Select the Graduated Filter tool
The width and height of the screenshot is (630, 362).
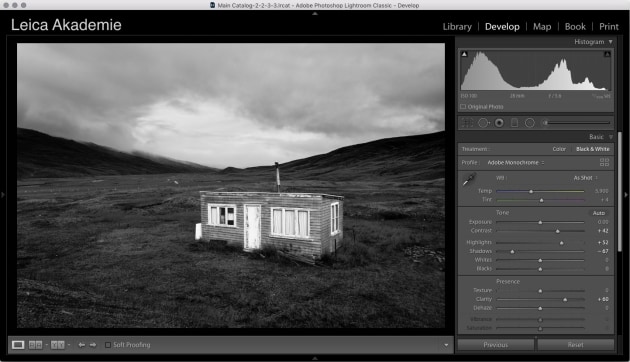pos(514,123)
